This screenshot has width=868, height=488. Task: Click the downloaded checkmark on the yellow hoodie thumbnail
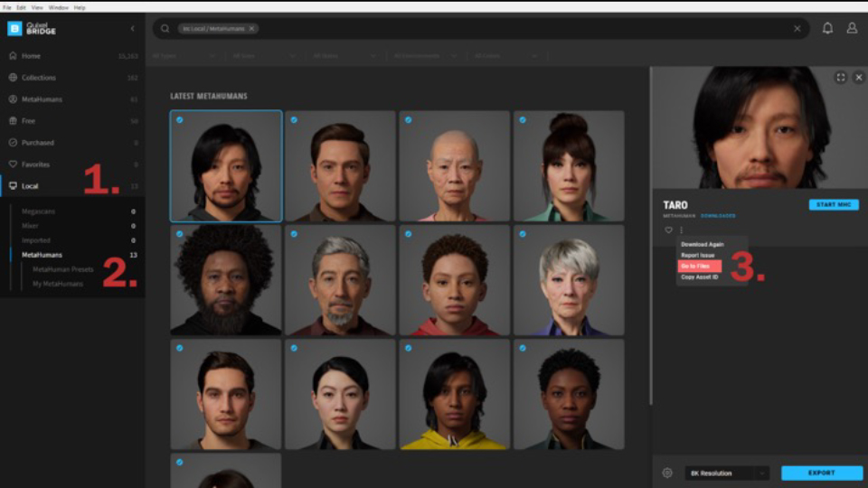click(408, 348)
